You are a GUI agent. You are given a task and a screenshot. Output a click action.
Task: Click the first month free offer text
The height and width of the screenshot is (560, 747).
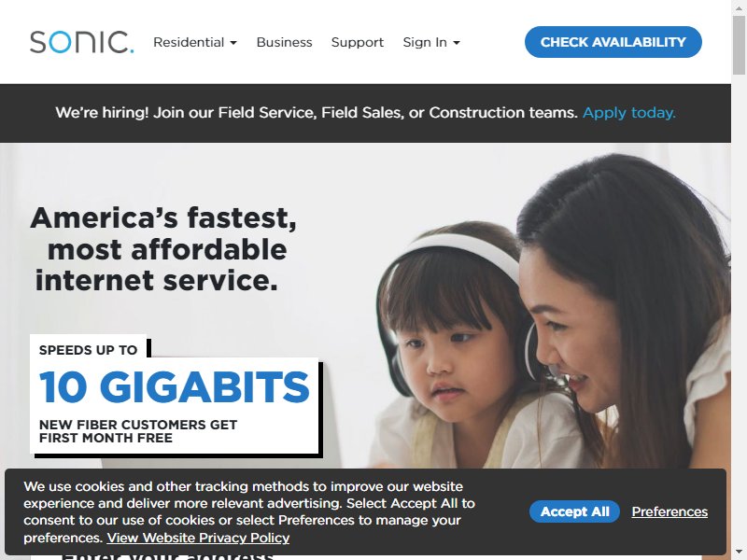pyautogui.click(x=138, y=431)
